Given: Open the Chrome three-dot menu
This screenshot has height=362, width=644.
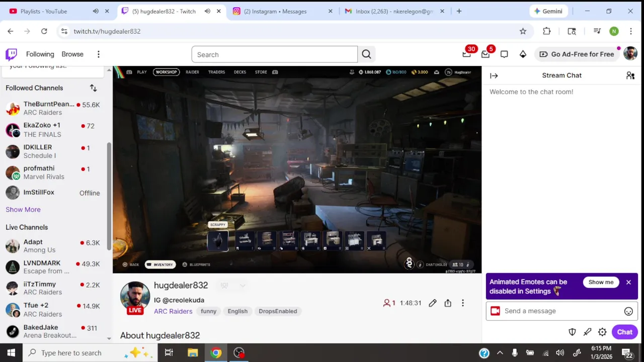Looking at the screenshot, I should tap(630, 31).
